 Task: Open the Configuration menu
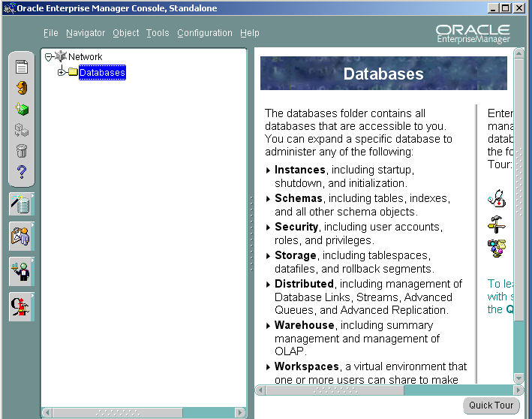coord(205,33)
